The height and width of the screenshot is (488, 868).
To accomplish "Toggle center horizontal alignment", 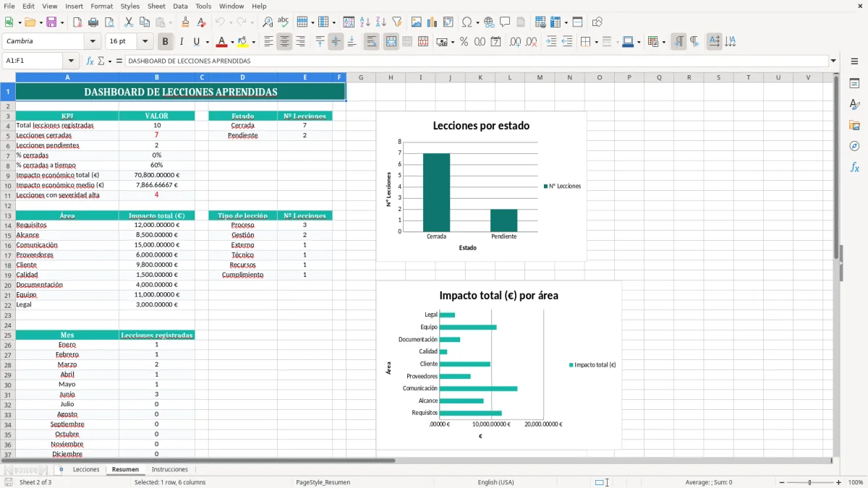I will (284, 42).
